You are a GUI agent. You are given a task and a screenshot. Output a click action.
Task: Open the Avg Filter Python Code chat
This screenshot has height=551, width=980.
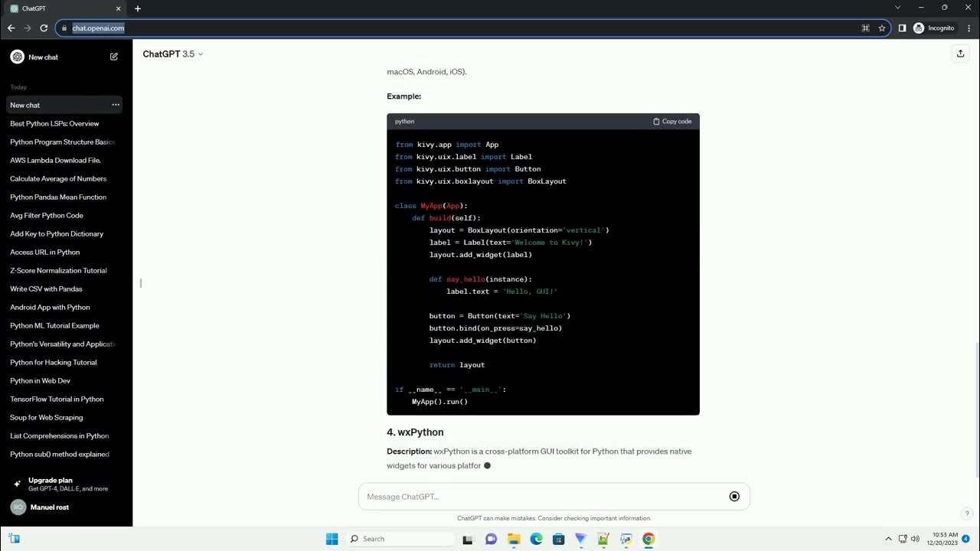pos(64,215)
